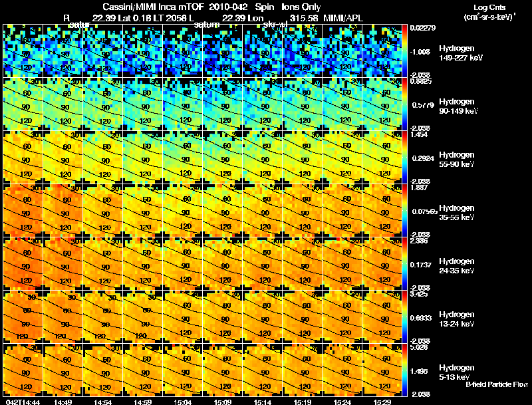Click the 15:24 time label
The width and height of the screenshot is (532, 405).
(342, 402)
